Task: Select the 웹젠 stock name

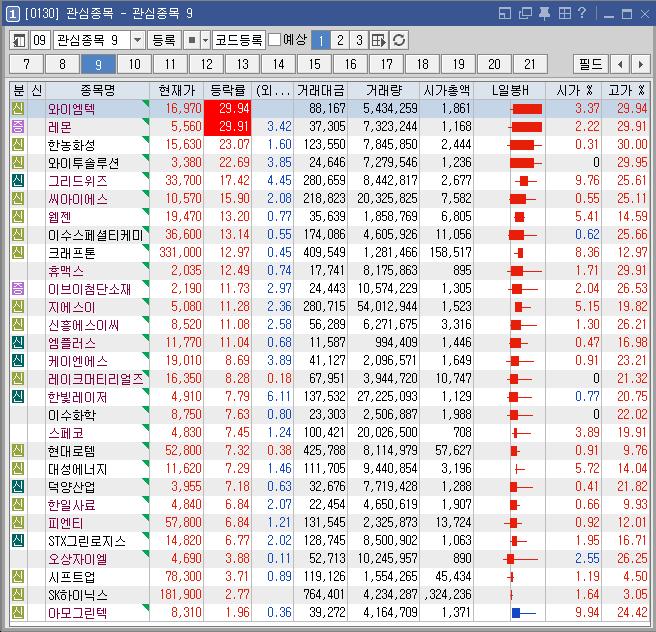Action: (59, 217)
